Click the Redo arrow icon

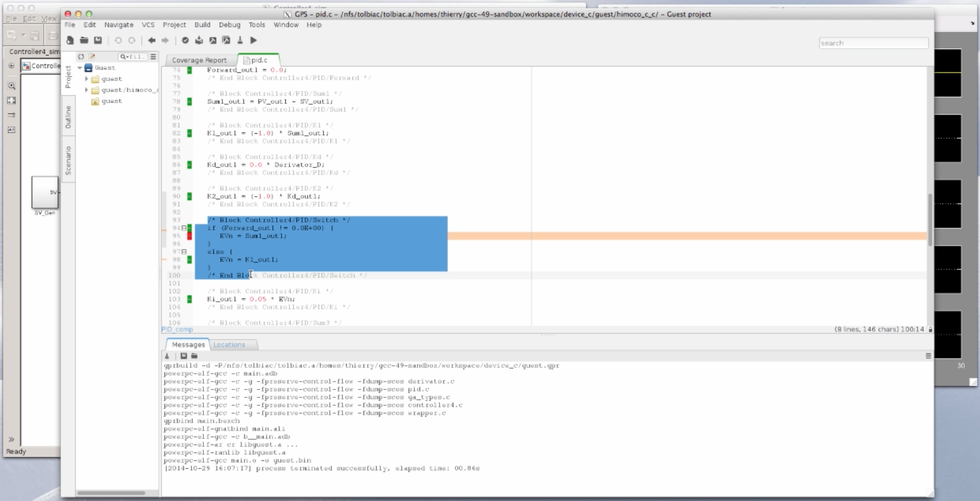(132, 40)
